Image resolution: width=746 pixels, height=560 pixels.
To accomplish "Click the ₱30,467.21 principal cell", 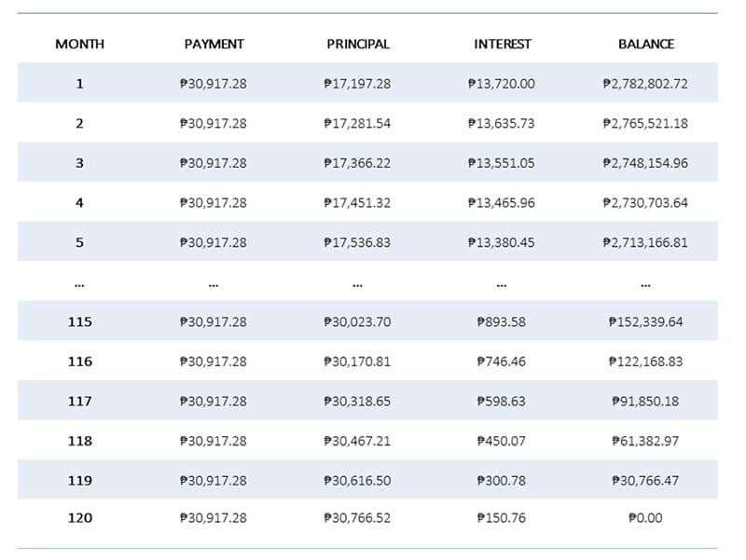I will point(358,441).
